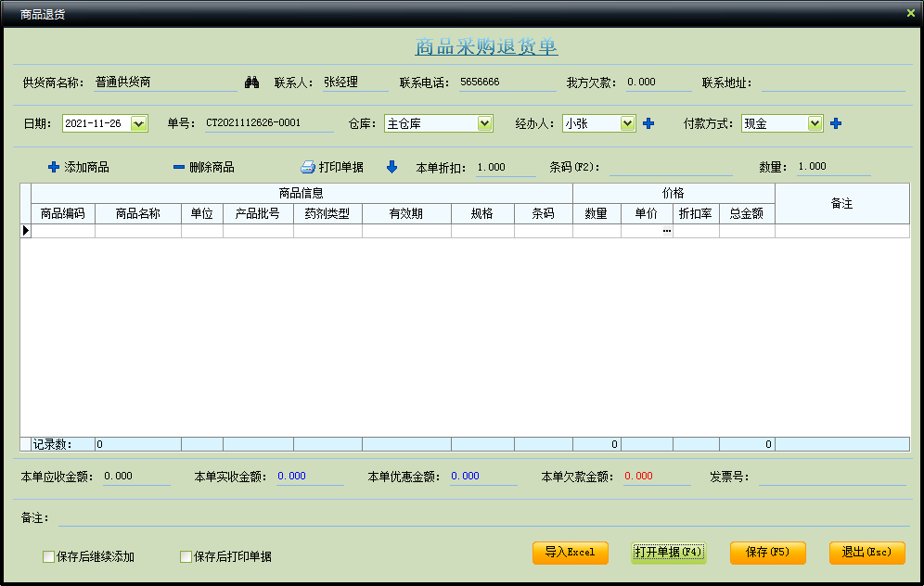This screenshot has height=586, width=924.
Task: Click the 本单实收金额 field
Action: (x=310, y=477)
